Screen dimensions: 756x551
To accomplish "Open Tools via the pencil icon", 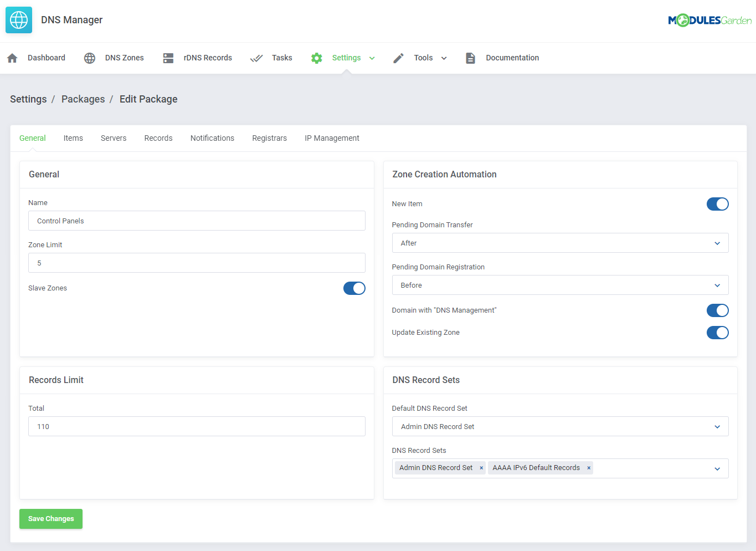I will tap(398, 58).
